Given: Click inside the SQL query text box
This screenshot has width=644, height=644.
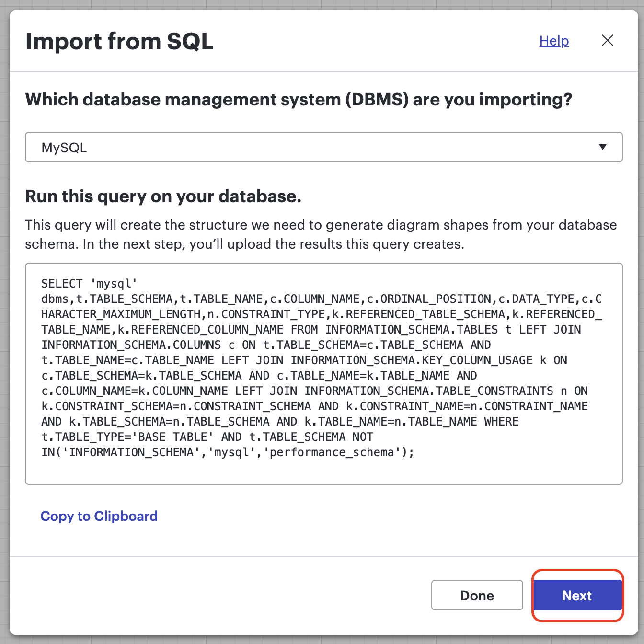Looking at the screenshot, I should [x=324, y=374].
